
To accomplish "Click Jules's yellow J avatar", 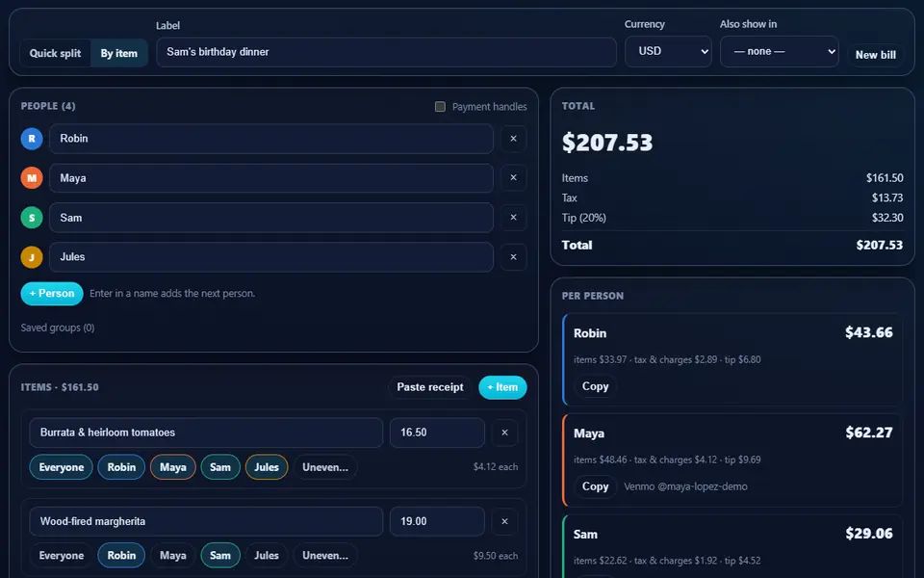I will coord(32,257).
